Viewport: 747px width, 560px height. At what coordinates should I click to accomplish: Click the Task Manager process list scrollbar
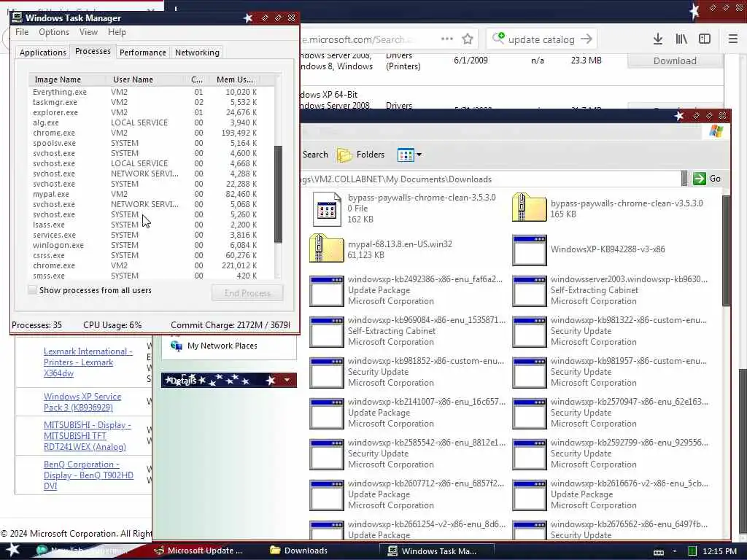pos(278,194)
